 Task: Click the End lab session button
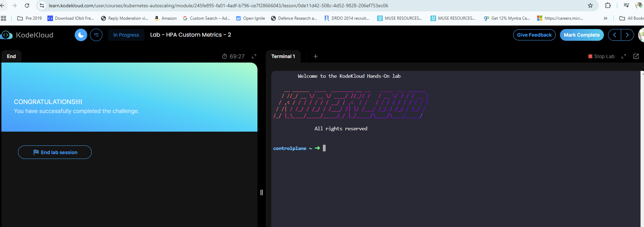click(x=55, y=152)
